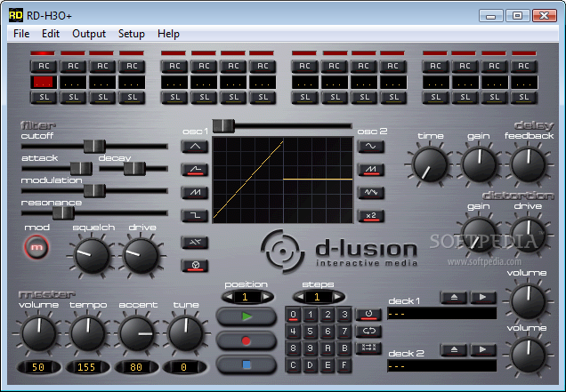Decrease steps using the left arrow
The width and height of the screenshot is (566, 392).
299,297
